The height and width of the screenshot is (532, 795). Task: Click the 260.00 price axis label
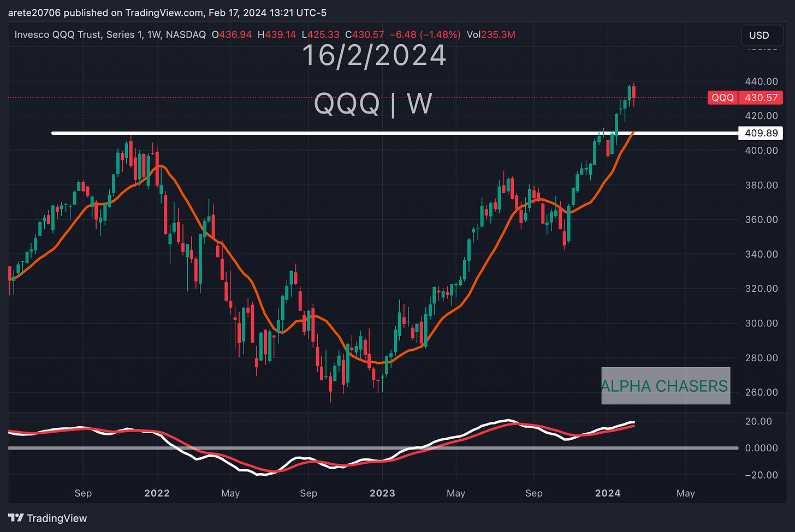(x=762, y=392)
